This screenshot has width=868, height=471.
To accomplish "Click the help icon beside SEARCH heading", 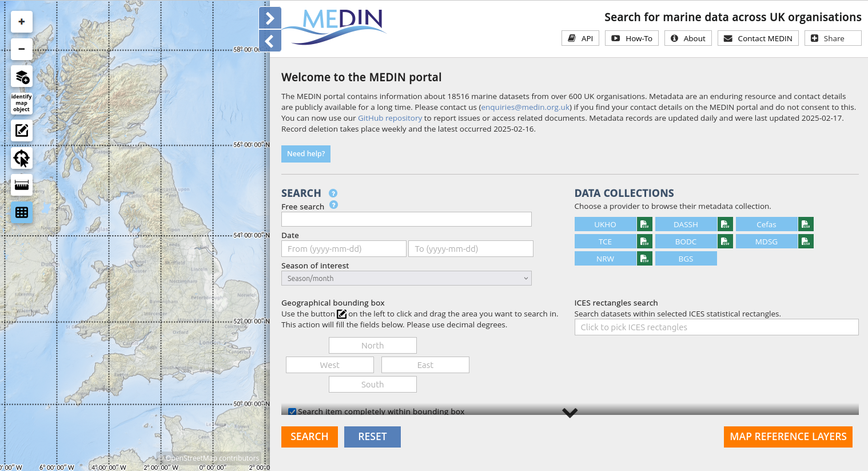I will pyautogui.click(x=333, y=193).
